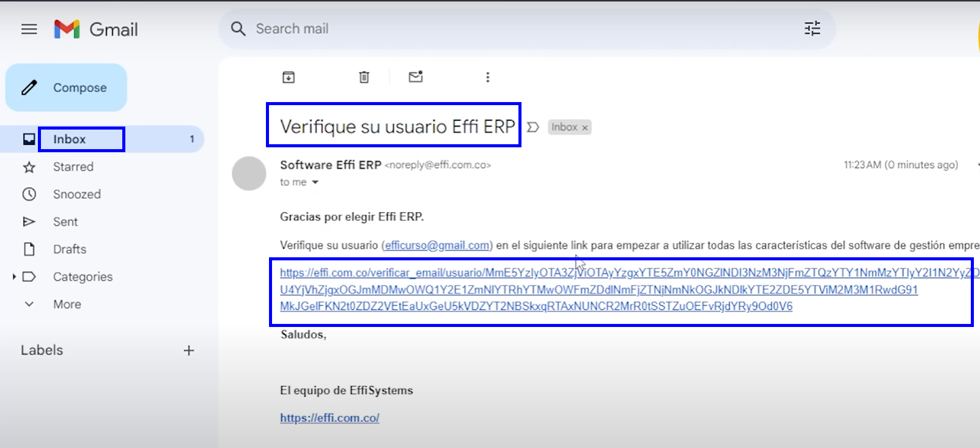980x448 pixels.
Task: Click 'Gracias por elegir Effi ERP.' text
Action: pos(352,217)
